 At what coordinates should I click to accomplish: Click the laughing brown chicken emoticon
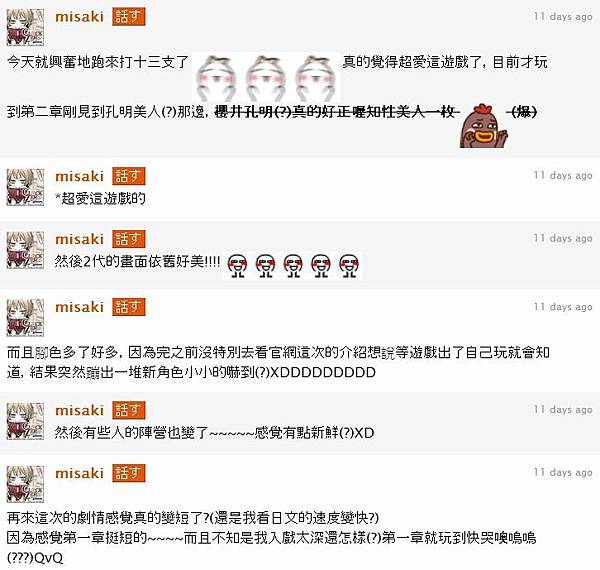pyautogui.click(x=484, y=125)
